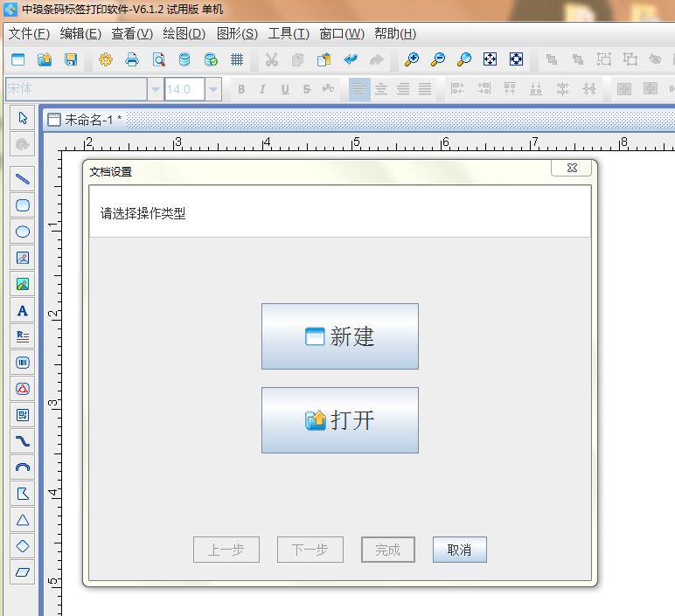Screen dimensions: 675x616
Task: Open the 文件(F) menu
Action: coord(29,34)
